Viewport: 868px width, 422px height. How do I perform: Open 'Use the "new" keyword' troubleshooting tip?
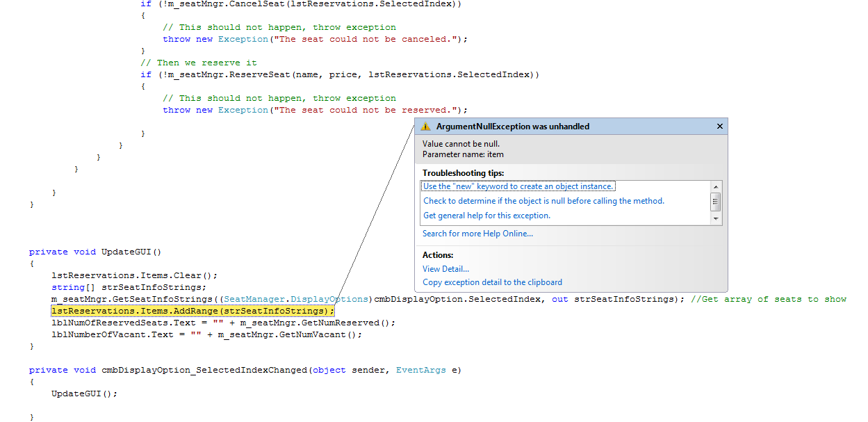tap(518, 186)
